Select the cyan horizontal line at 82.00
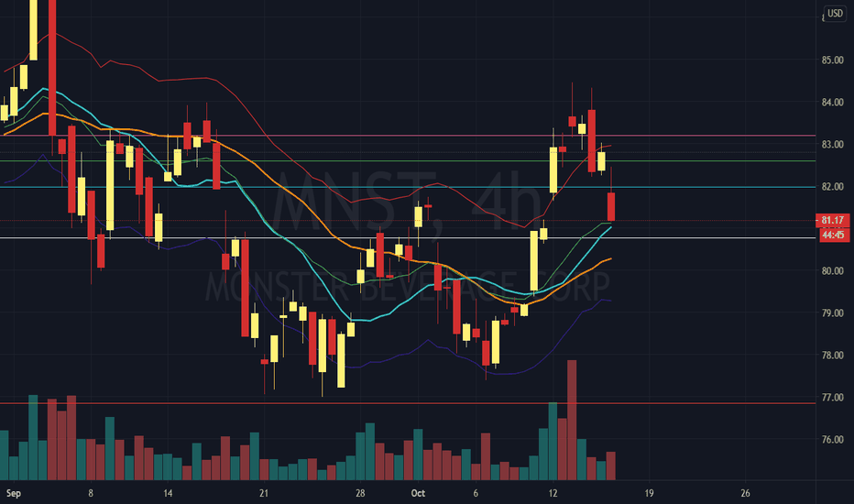Image resolution: width=854 pixels, height=504 pixels. point(408,187)
